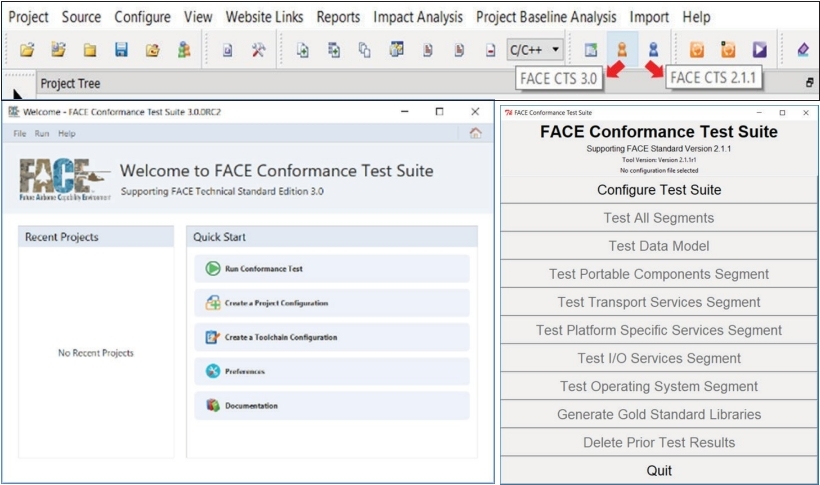Open the Source menu
The width and height of the screenshot is (820, 485).
(81, 17)
